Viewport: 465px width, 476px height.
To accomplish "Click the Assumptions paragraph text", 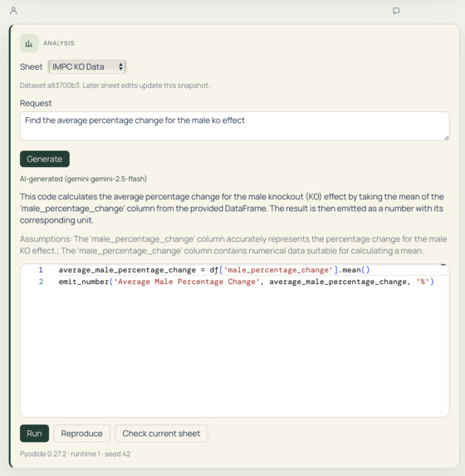I will click(233, 245).
